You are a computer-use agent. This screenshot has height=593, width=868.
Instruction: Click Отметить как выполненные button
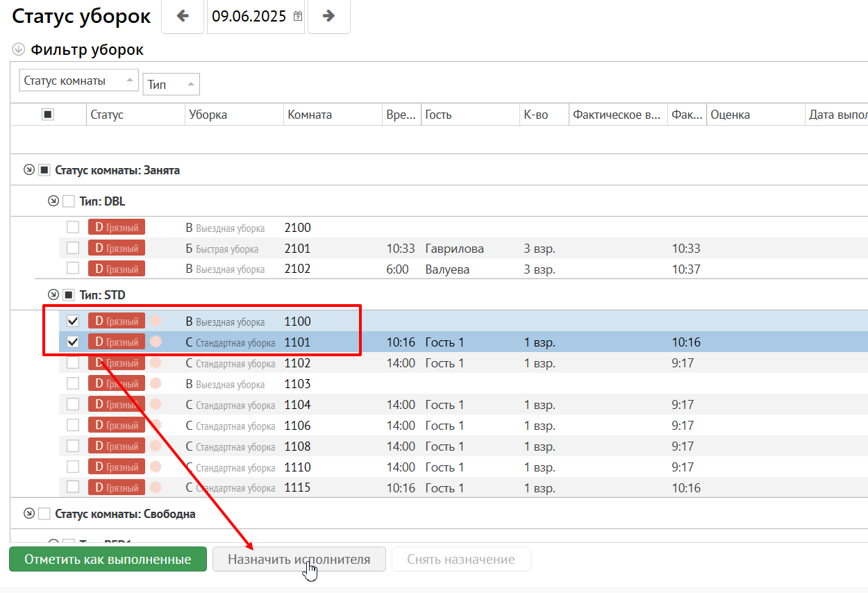click(x=108, y=559)
